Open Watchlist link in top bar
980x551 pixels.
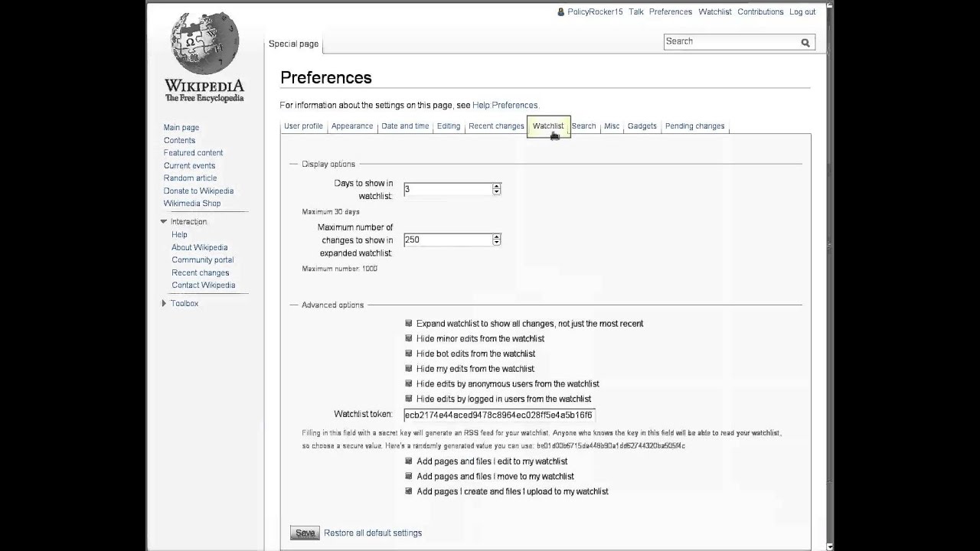click(715, 12)
